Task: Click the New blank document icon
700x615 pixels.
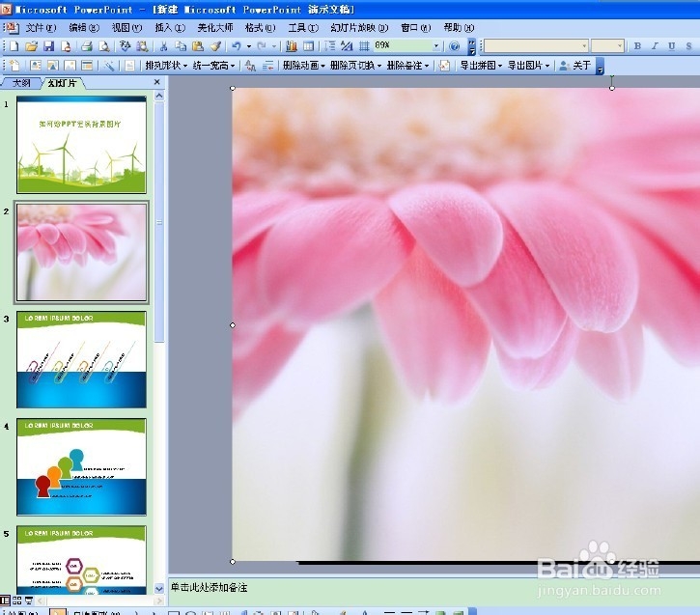Action: (14, 46)
